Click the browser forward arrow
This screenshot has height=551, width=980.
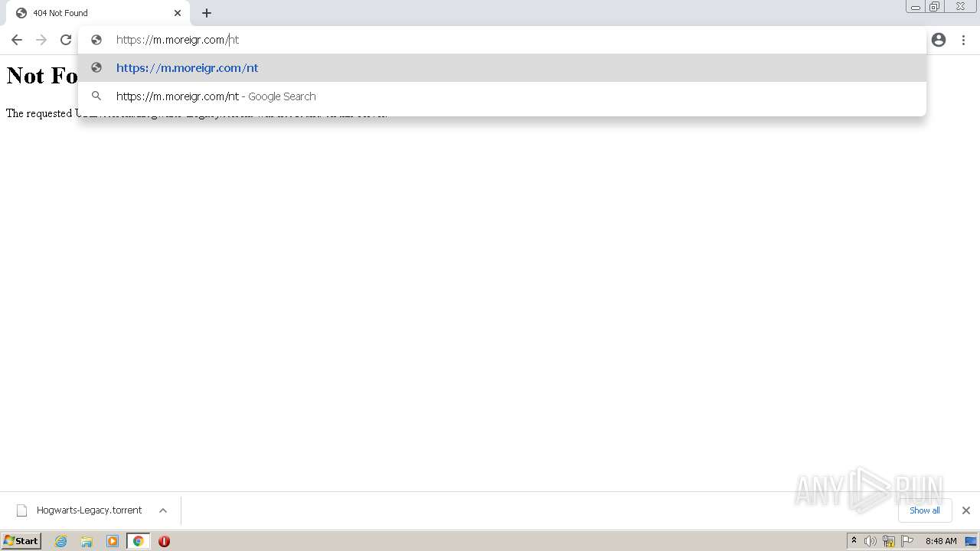pos(41,40)
